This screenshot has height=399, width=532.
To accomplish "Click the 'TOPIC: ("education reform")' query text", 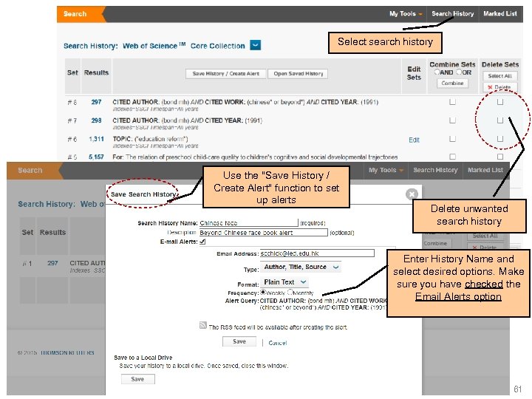I will coord(150,139).
